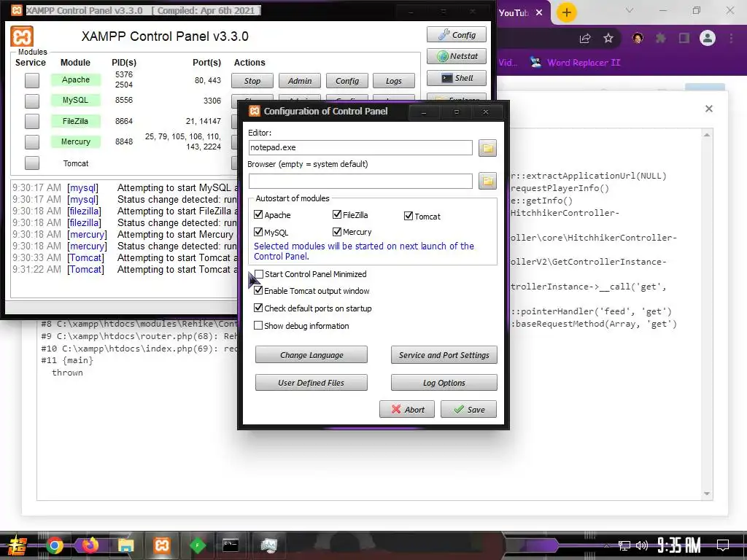This screenshot has height=560, width=747.
Task: Open the notification center icon
Action: click(x=723, y=545)
